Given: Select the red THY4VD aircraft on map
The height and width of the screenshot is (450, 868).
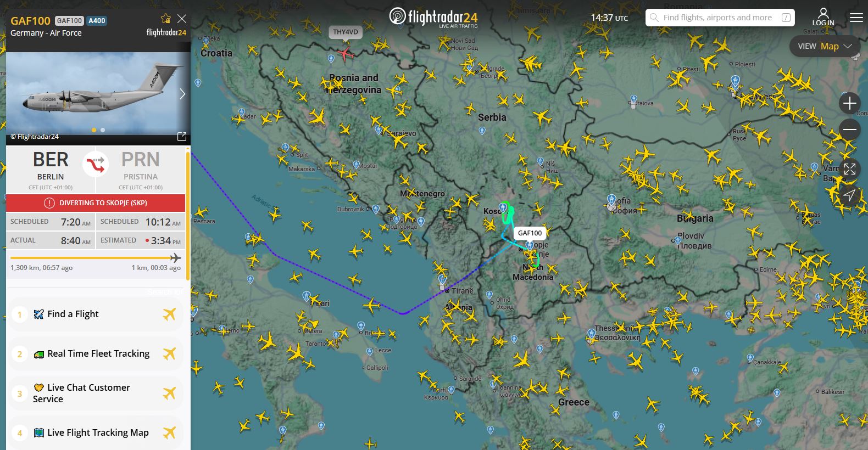Looking at the screenshot, I should (x=346, y=54).
